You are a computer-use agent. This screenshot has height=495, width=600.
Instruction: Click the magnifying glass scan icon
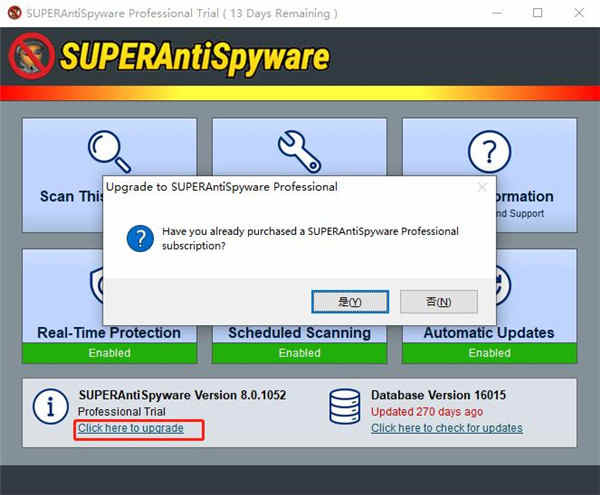(109, 152)
